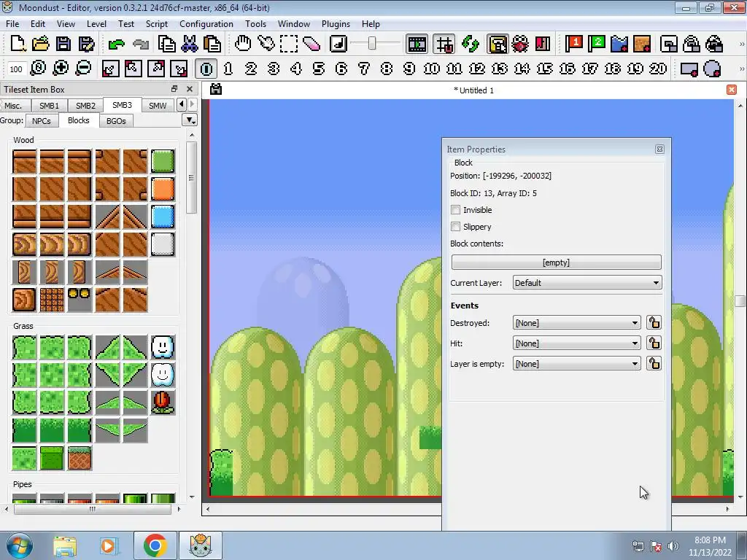
Task: Zoom in with the plus magnifier
Action: 61,69
